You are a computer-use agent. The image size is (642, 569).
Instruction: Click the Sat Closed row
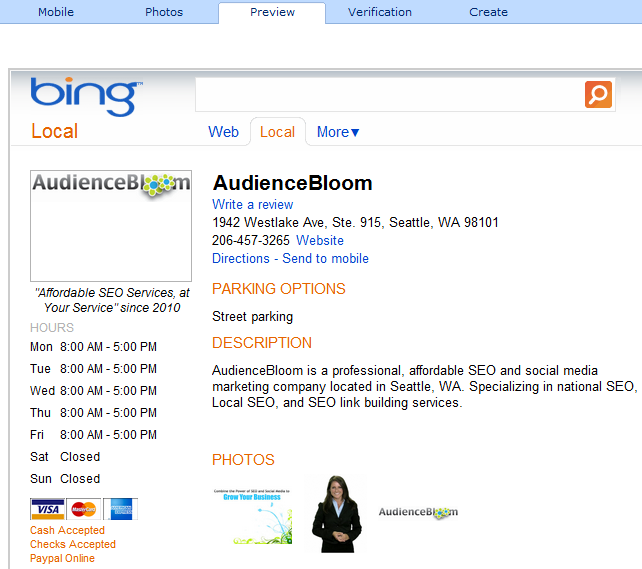(x=65, y=457)
